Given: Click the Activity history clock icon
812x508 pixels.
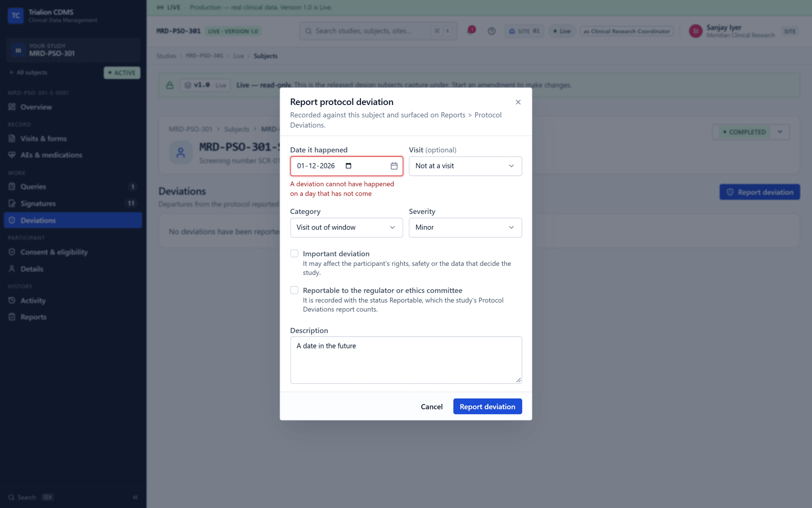Looking at the screenshot, I should (x=12, y=301).
